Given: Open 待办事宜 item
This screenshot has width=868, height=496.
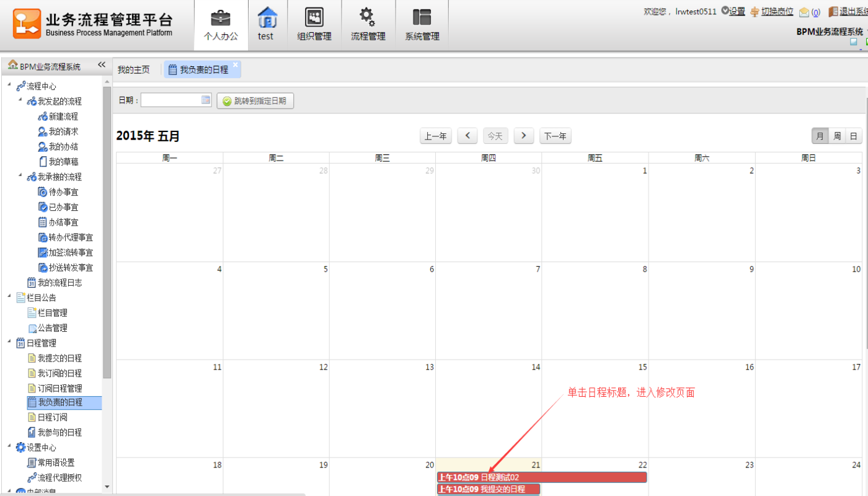Looking at the screenshot, I should pos(63,192).
